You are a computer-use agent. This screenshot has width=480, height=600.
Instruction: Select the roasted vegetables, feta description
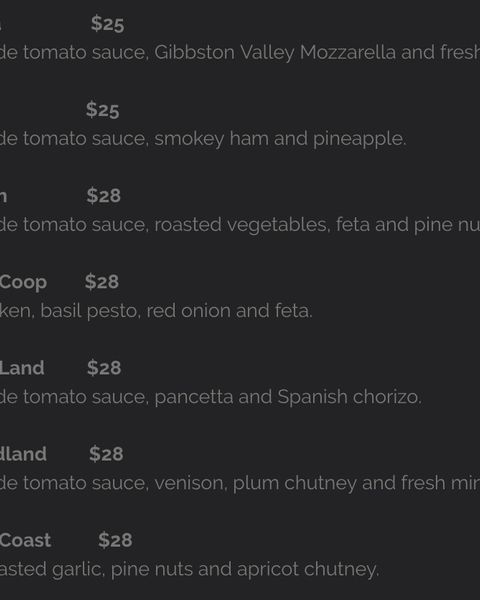240,225
